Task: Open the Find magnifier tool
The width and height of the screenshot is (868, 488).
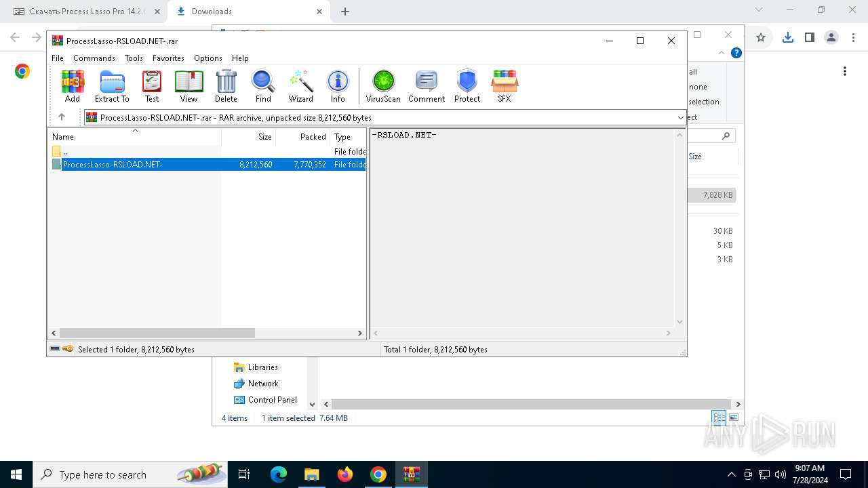Action: coord(263,86)
